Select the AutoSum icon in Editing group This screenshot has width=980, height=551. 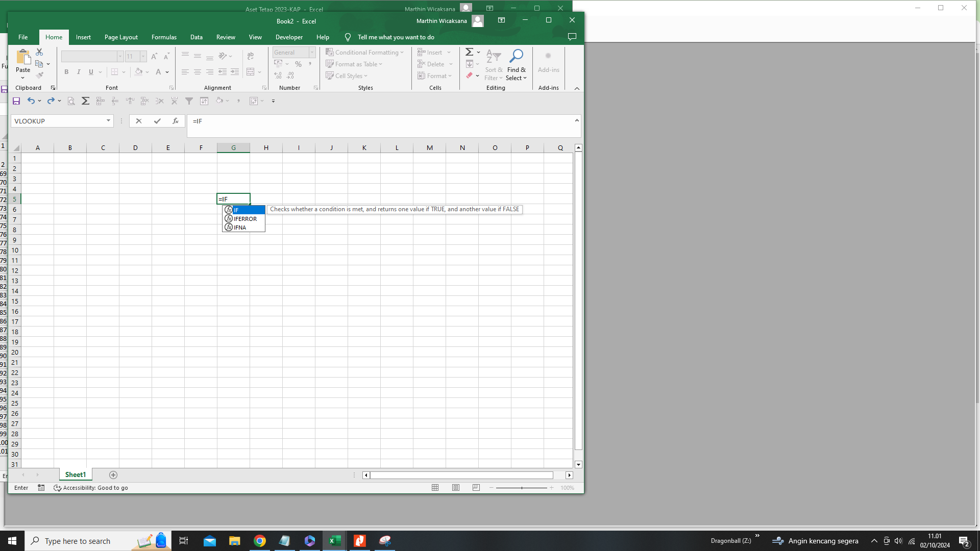(x=470, y=52)
